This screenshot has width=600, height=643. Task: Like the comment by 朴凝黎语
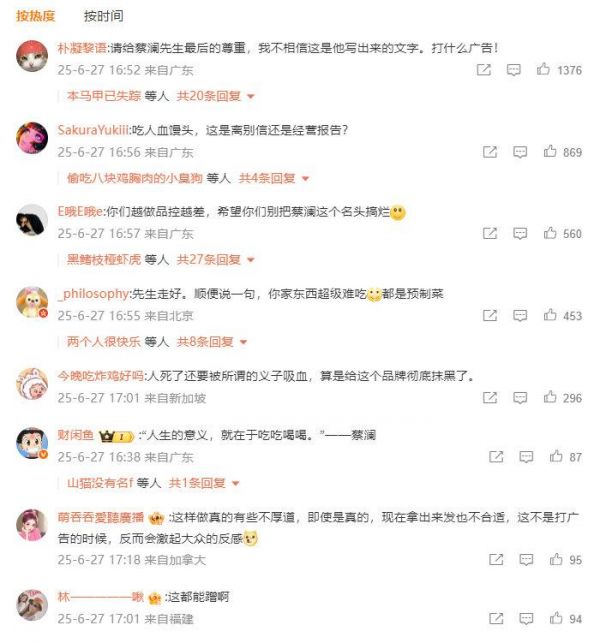[x=543, y=69]
